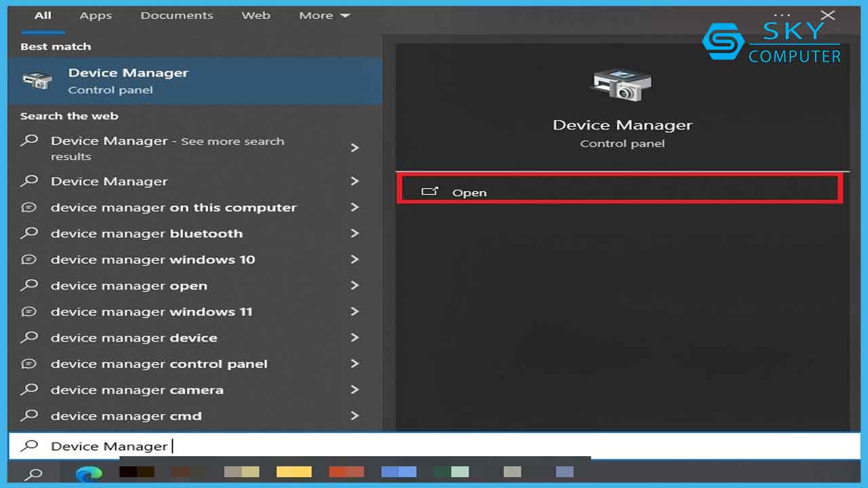The height and width of the screenshot is (488, 868).
Task: Select the Web search tab
Action: [x=256, y=16]
